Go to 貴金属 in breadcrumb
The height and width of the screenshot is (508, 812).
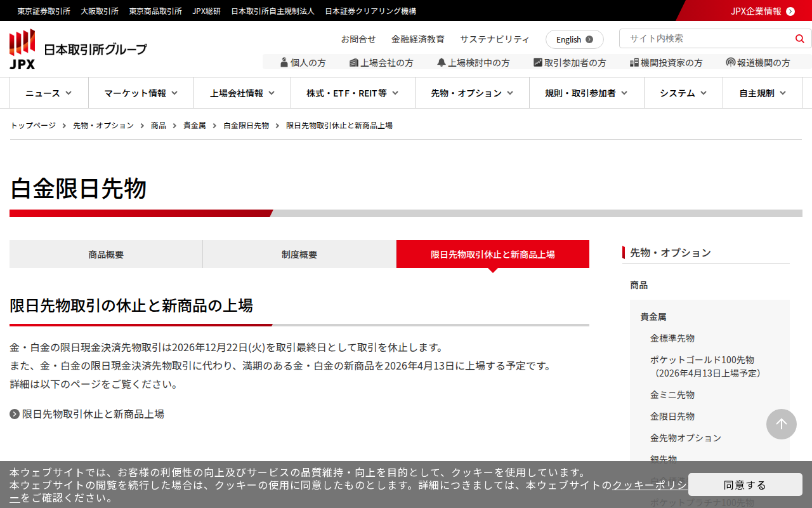tap(195, 126)
